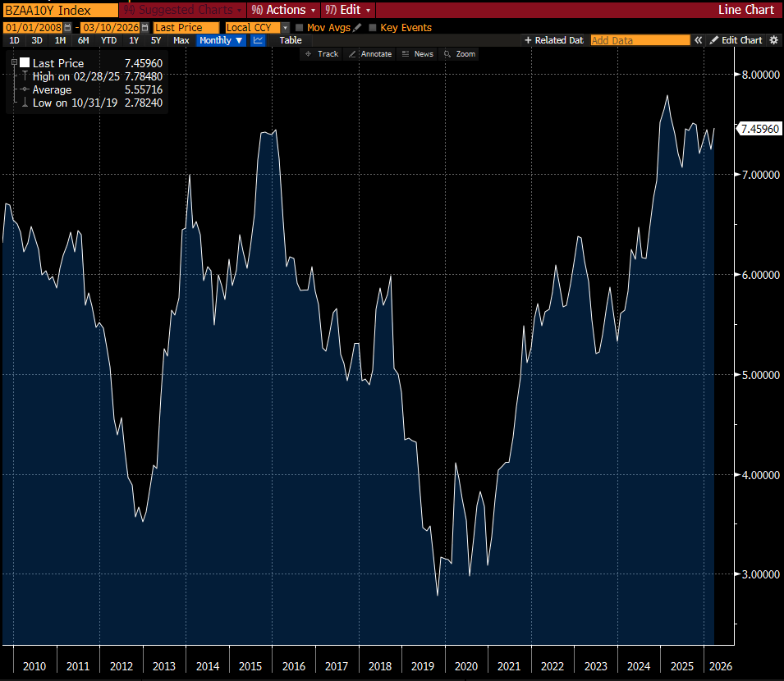Screen dimensions: 784x681
Task: Select the 1D range tab
Action: click(15, 40)
